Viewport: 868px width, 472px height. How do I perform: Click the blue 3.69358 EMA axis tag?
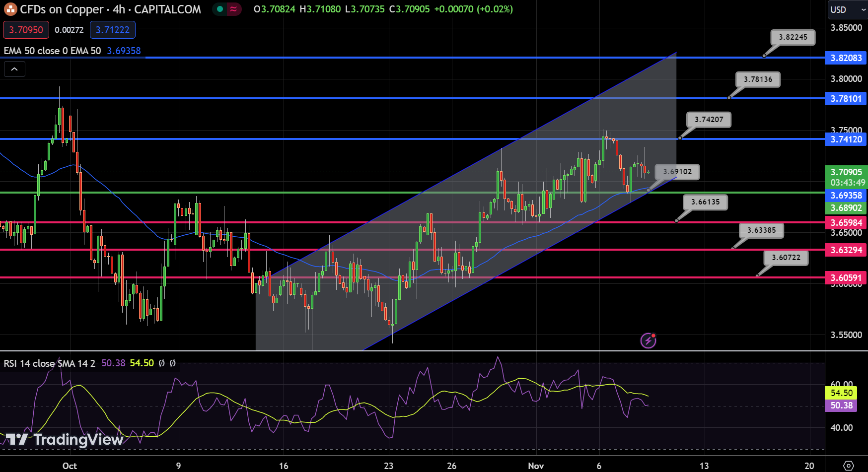846,196
